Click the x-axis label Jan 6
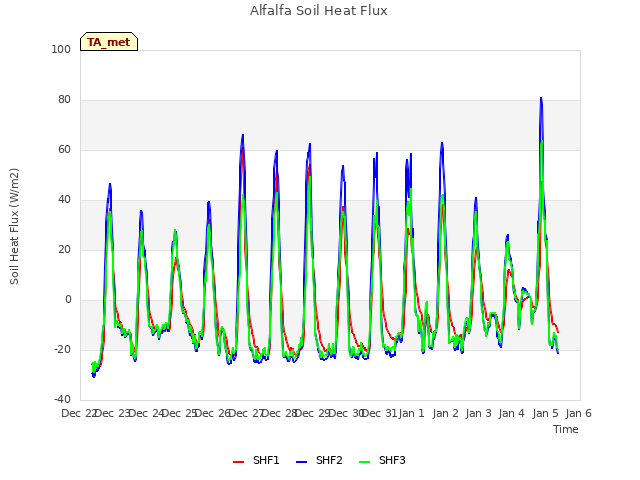This screenshot has height=480, width=640. pyautogui.click(x=578, y=413)
